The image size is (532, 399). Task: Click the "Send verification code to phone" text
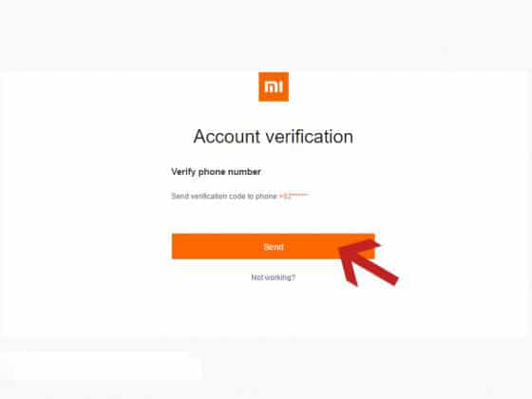pos(224,196)
